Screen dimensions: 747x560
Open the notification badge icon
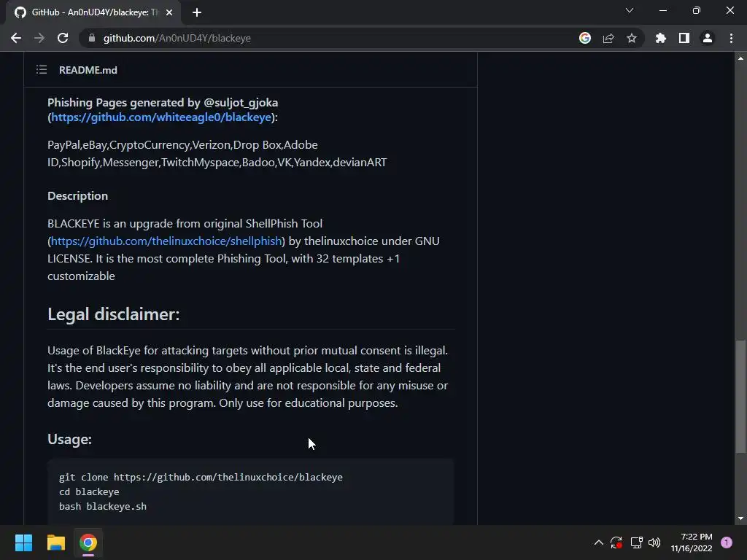tap(727, 542)
